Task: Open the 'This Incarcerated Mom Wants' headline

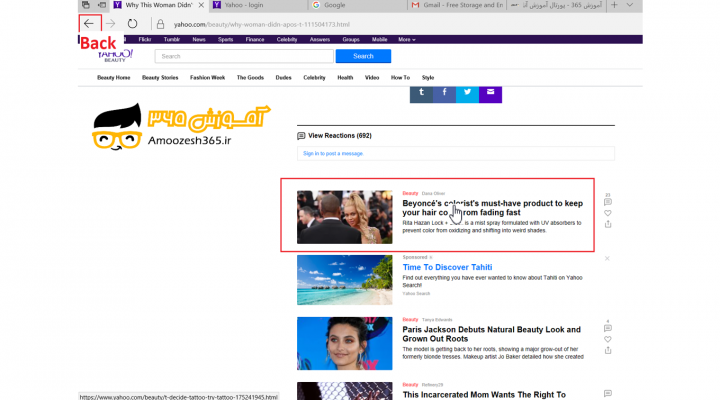Action: (x=484, y=395)
